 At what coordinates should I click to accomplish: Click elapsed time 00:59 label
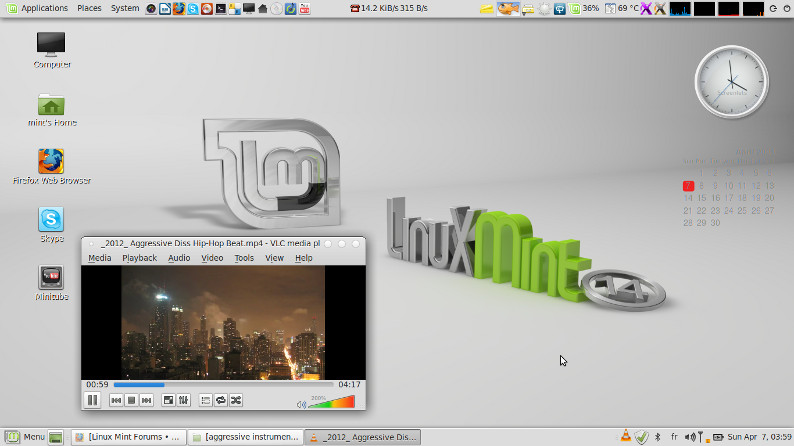(x=97, y=385)
